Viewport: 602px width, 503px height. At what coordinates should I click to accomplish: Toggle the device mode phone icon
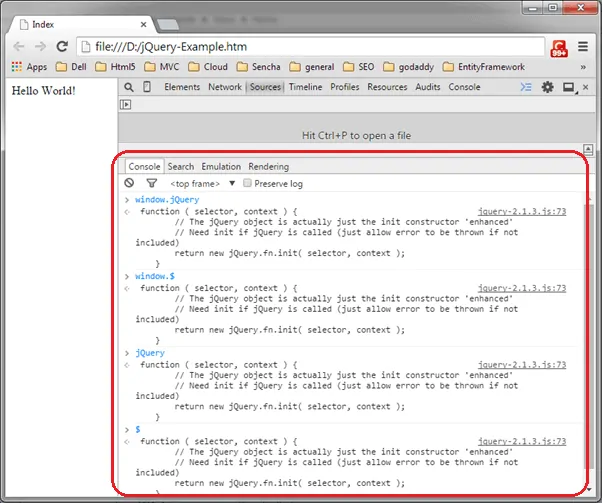[x=148, y=87]
